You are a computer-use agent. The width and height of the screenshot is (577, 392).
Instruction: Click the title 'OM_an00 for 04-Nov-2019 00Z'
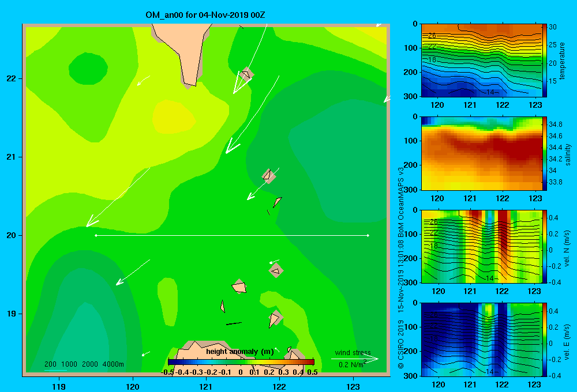pos(205,15)
